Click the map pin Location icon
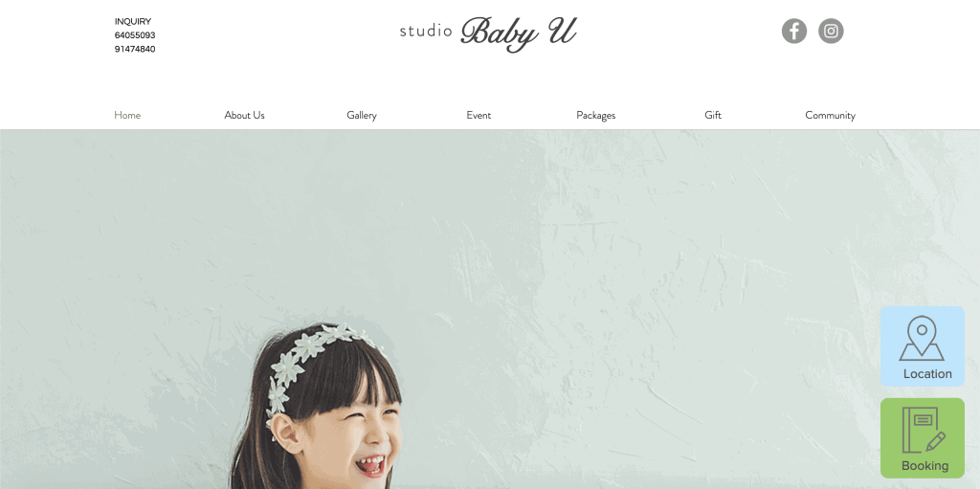The image size is (980, 489). (x=922, y=339)
